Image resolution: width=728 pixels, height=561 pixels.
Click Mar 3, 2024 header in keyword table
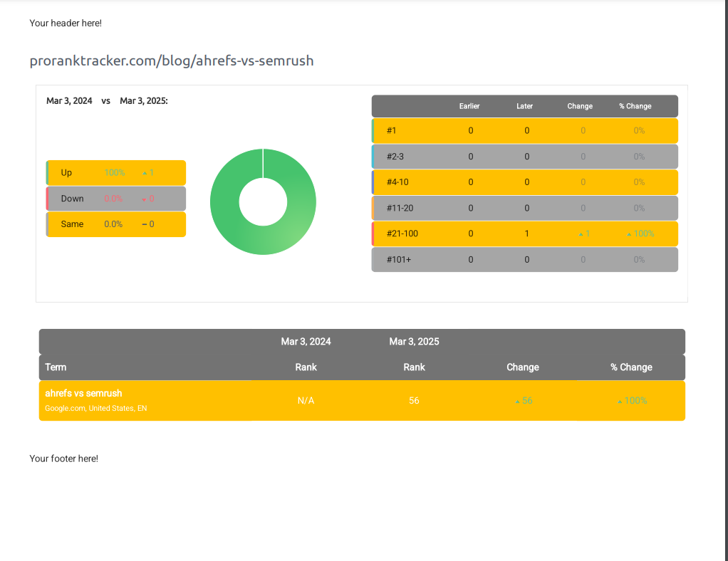(306, 342)
